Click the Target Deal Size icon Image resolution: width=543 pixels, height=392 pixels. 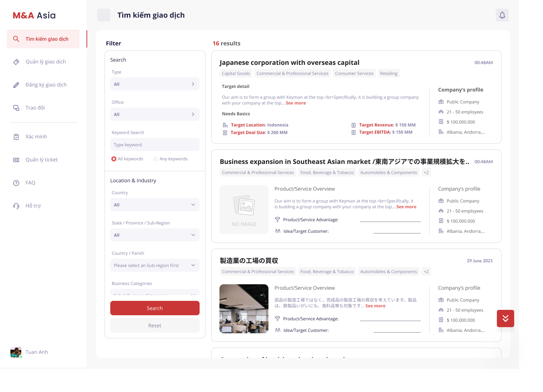pyautogui.click(x=225, y=133)
